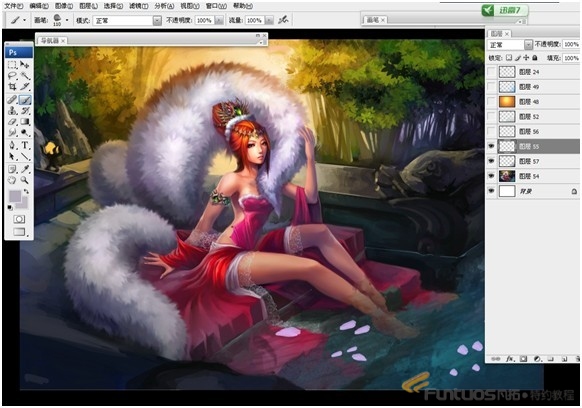Image resolution: width=582 pixels, height=408 pixels.
Task: Open layer blend mode dropdown
Action: pos(528,45)
